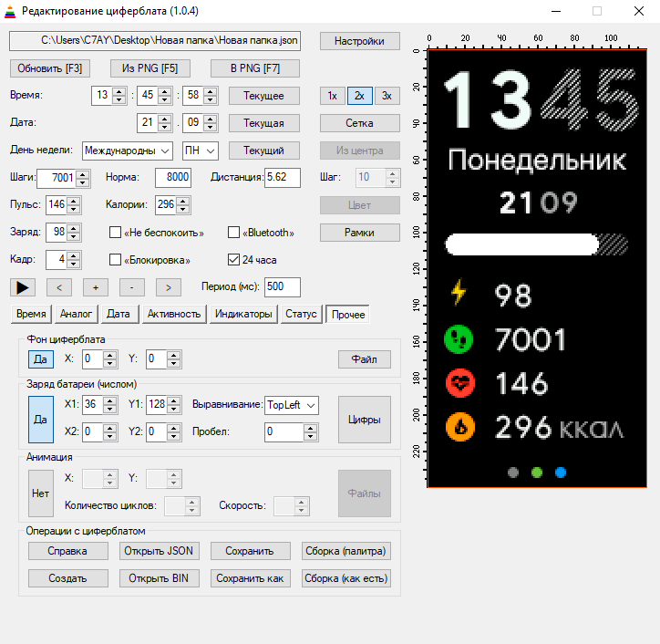Click the green steps icon in preview

tap(459, 339)
